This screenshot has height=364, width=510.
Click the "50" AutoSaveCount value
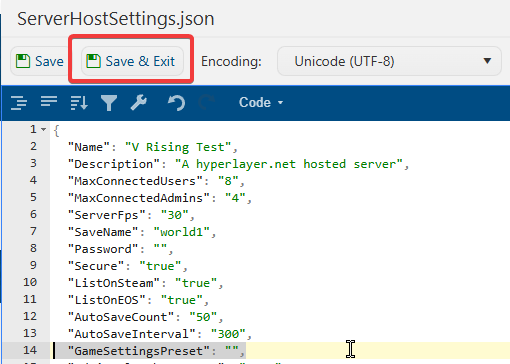203,317
